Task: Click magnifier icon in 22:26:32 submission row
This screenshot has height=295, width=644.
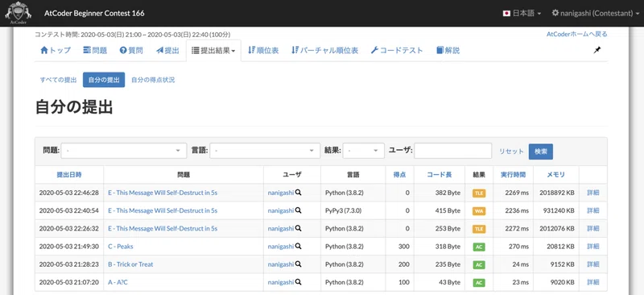Action: pos(298,228)
